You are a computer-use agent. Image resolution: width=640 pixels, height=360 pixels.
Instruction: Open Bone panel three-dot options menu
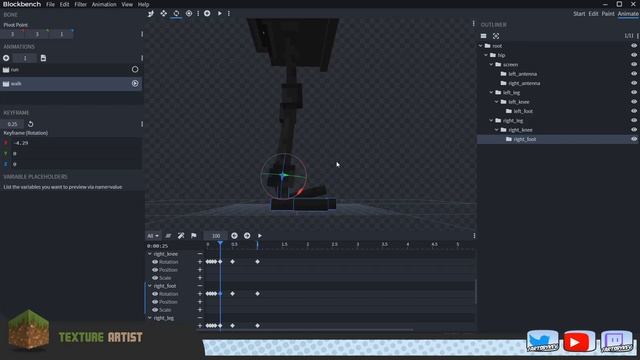(x=142, y=34)
